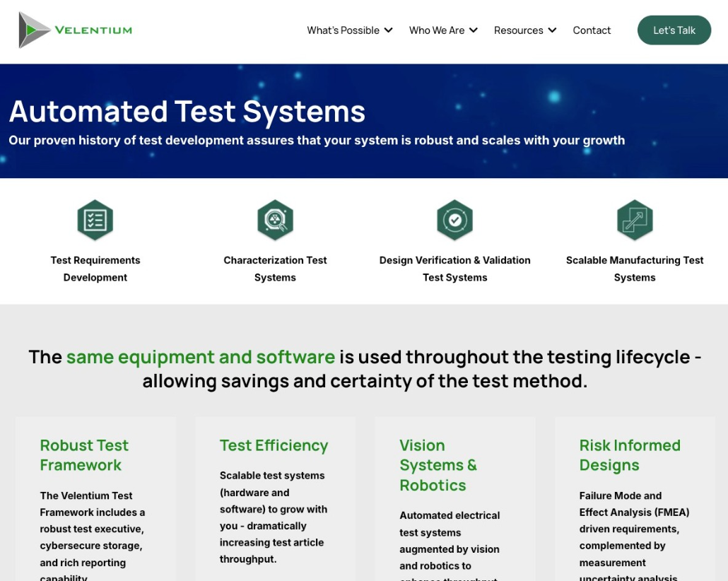
Task: Select the Contact menu item
Action: 592,30
